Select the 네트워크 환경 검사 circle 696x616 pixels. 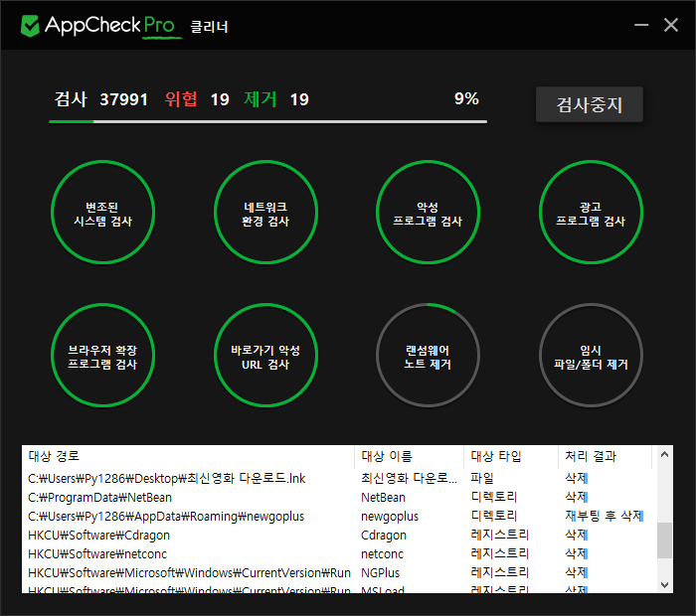[x=265, y=213]
